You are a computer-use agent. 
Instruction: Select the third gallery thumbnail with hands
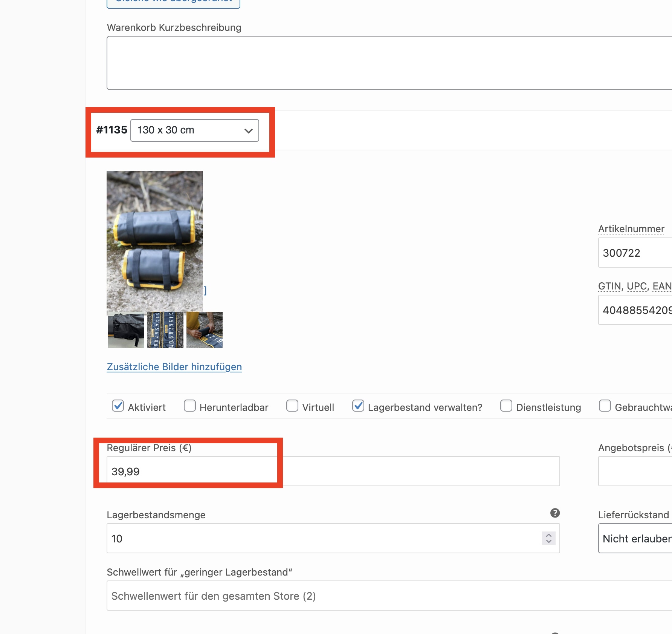coord(205,330)
